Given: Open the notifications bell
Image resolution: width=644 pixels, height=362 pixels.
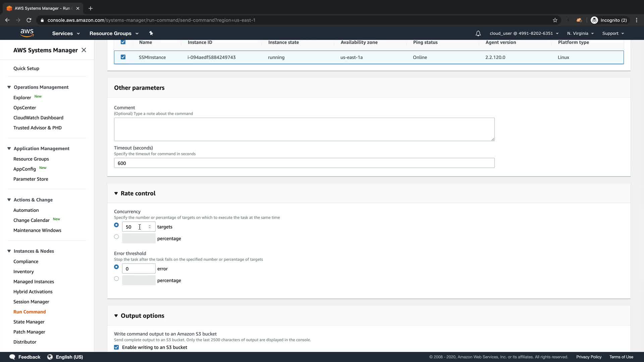Looking at the screenshot, I should click(x=478, y=34).
